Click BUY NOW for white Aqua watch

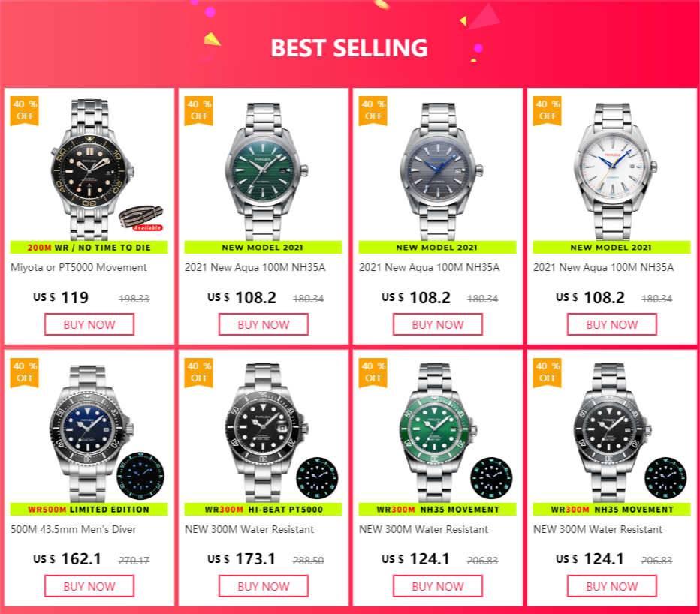point(612,324)
